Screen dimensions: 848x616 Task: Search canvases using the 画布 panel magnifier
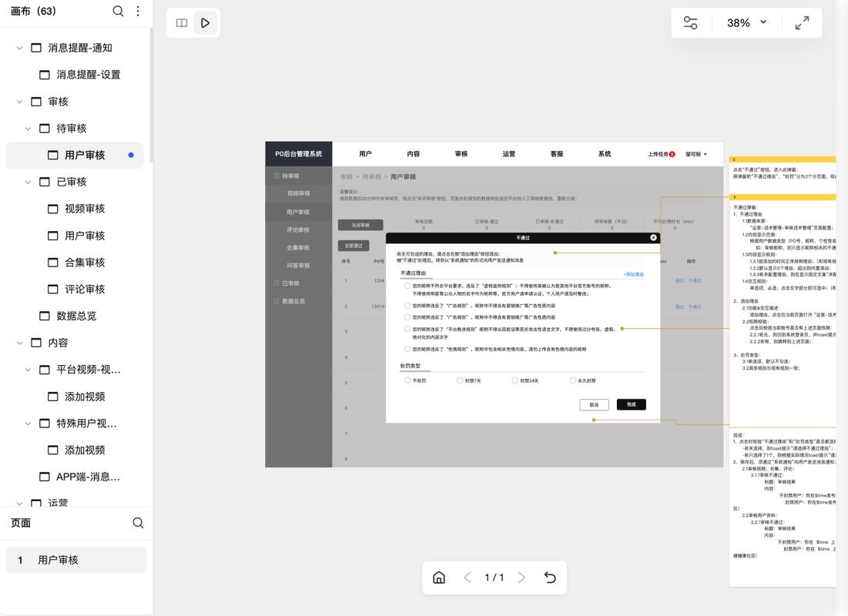118,12
